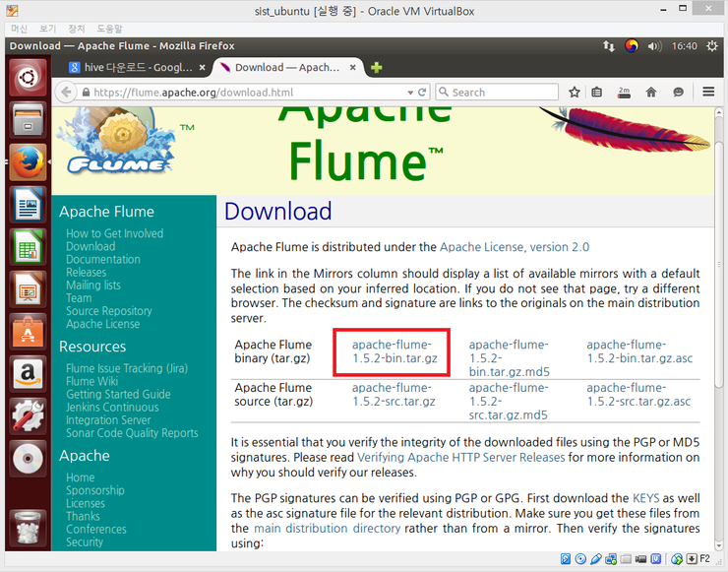Click the browser back arrow button
The image size is (728, 572).
(67, 92)
